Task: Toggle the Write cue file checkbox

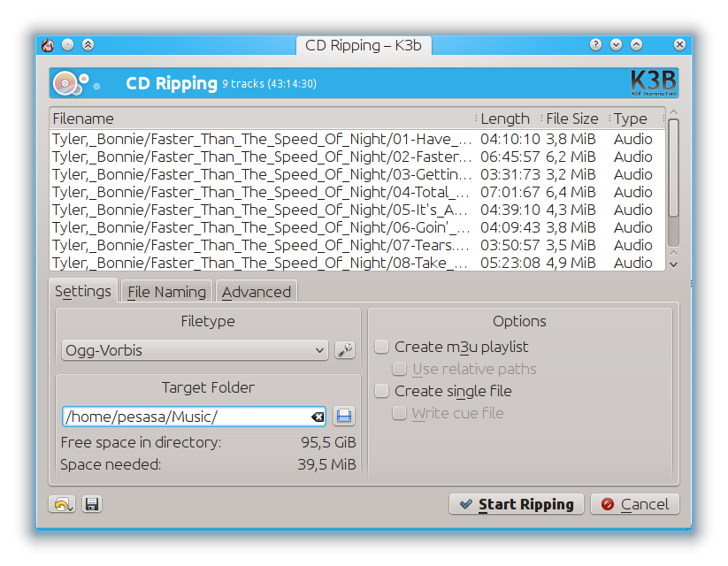Action: [x=399, y=413]
